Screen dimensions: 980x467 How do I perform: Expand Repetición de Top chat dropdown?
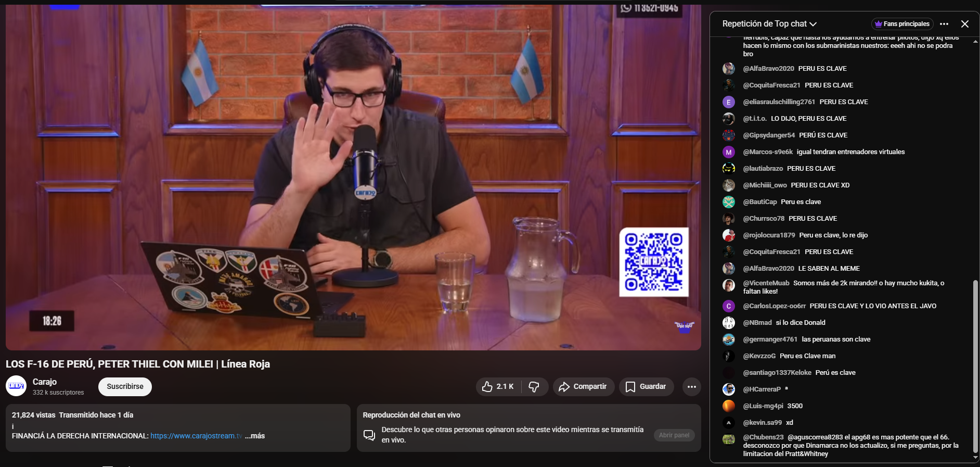769,24
